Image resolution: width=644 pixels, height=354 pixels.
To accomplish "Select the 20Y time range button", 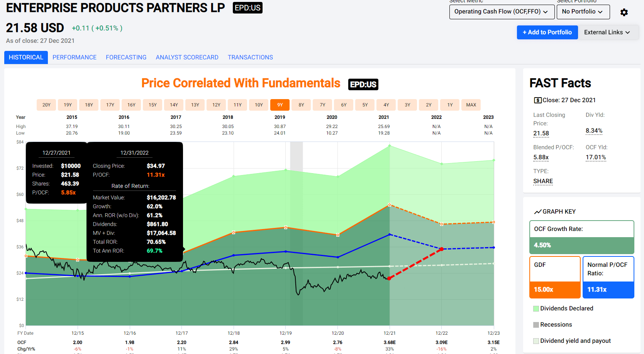I will click(x=46, y=105).
